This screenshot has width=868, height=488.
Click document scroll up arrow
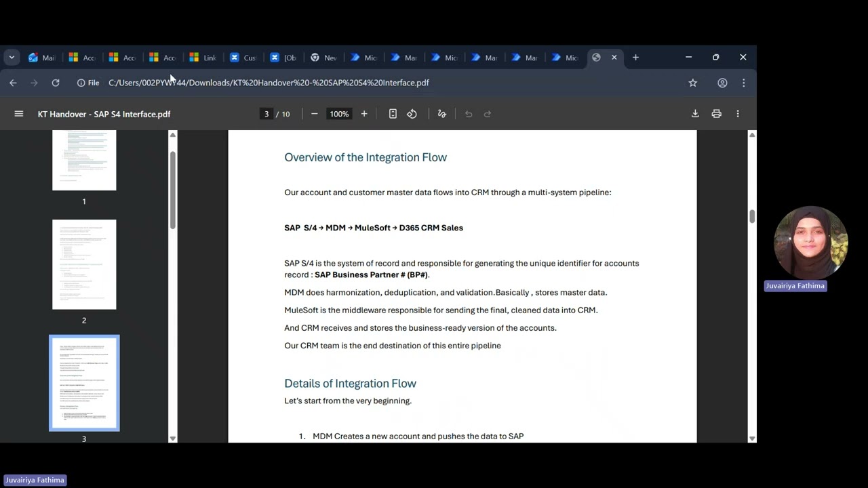pyautogui.click(x=752, y=135)
